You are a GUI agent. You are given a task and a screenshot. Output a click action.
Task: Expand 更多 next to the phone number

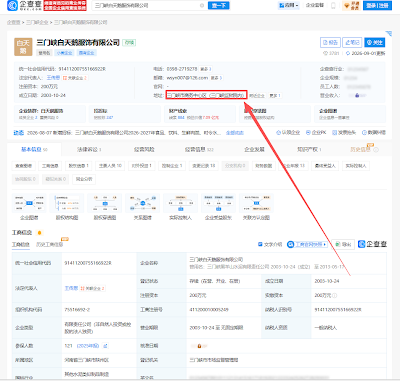pos(205,69)
